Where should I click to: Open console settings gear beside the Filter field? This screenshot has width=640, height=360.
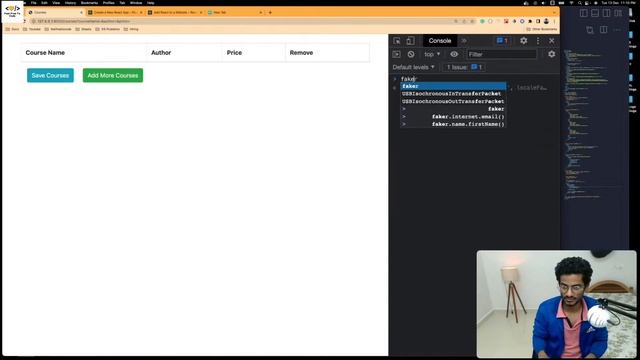click(x=551, y=54)
